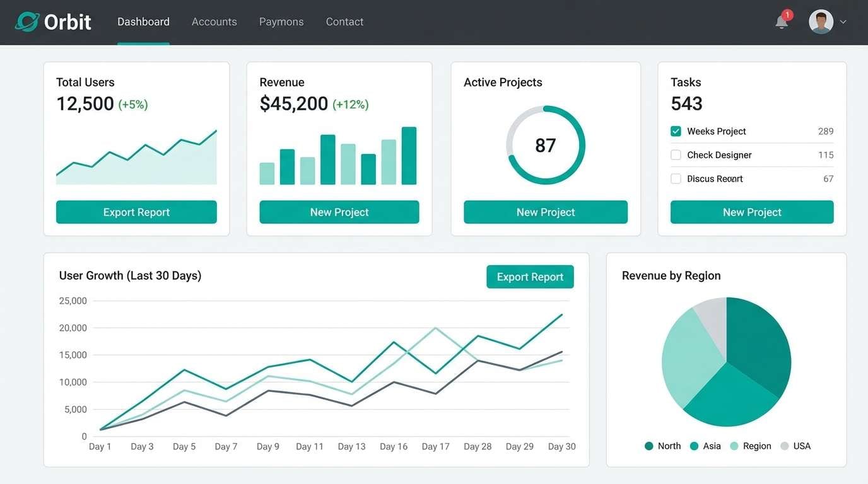Click the red notification badge
The height and width of the screenshot is (484, 868).
[x=787, y=13]
